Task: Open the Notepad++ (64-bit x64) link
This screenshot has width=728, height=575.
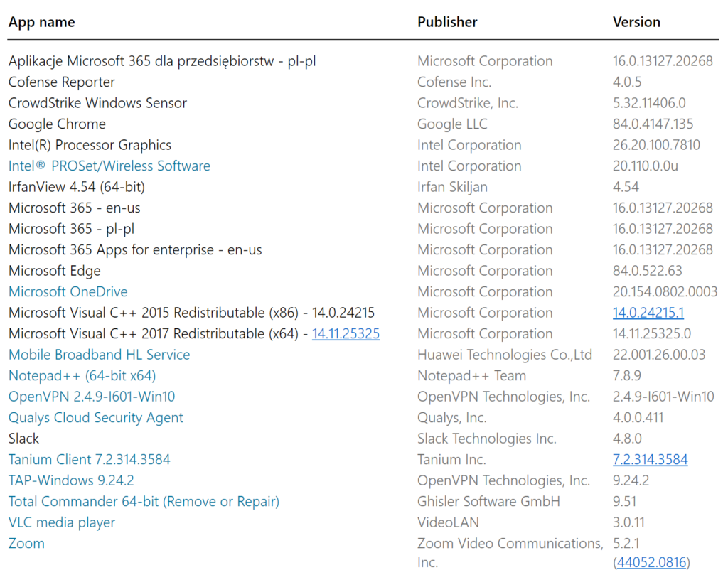Action: point(82,375)
